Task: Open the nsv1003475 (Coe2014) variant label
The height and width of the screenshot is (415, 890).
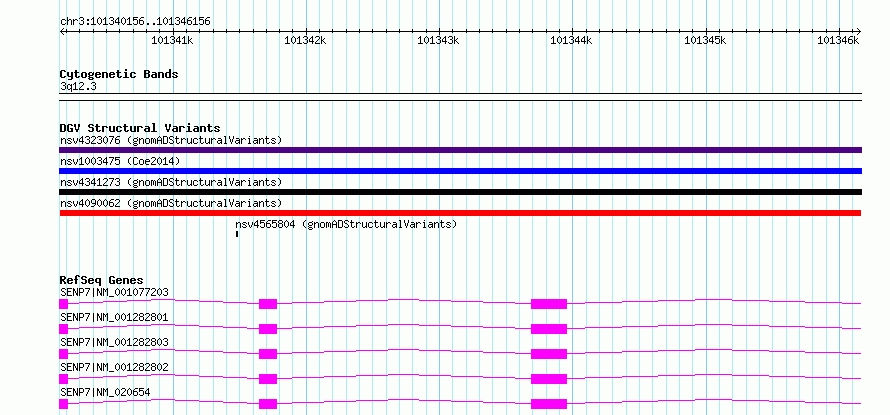Action: point(120,161)
